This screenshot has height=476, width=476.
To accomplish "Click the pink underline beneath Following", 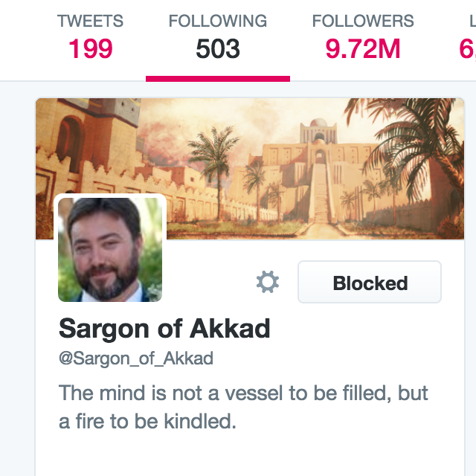I will click(x=217, y=78).
